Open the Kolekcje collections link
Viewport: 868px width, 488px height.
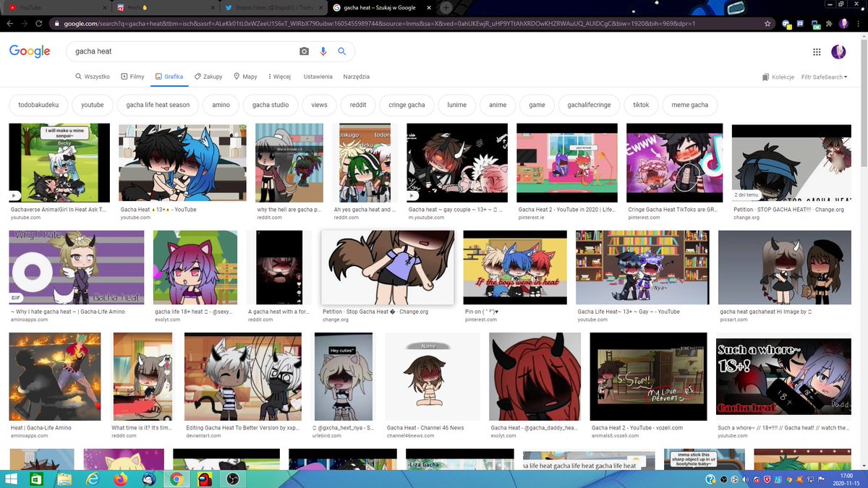(x=778, y=77)
